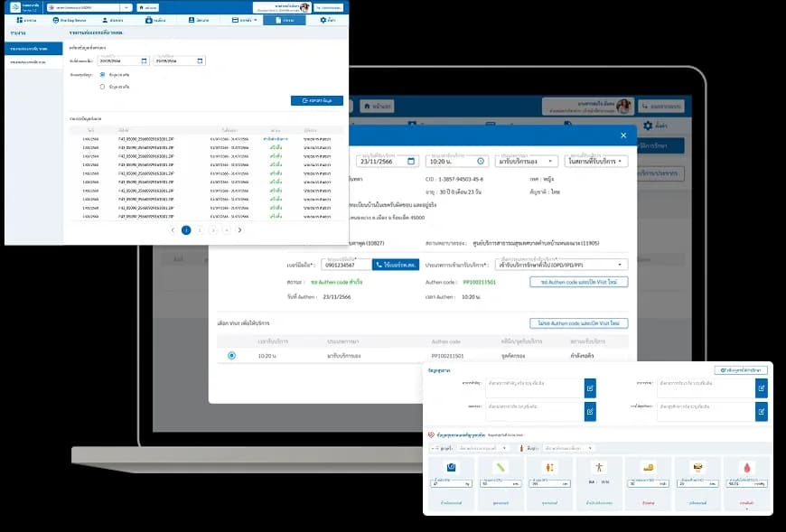Screen dimensions: 786x532
Task: Click Authen code PP100211501 in visit row
Action: pyautogui.click(x=447, y=356)
